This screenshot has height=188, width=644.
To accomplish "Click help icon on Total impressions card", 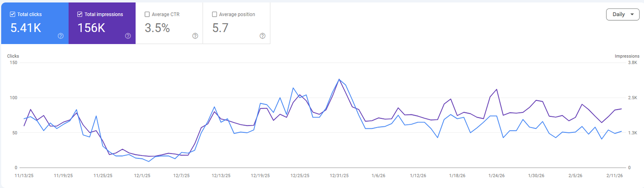I will point(128,36).
